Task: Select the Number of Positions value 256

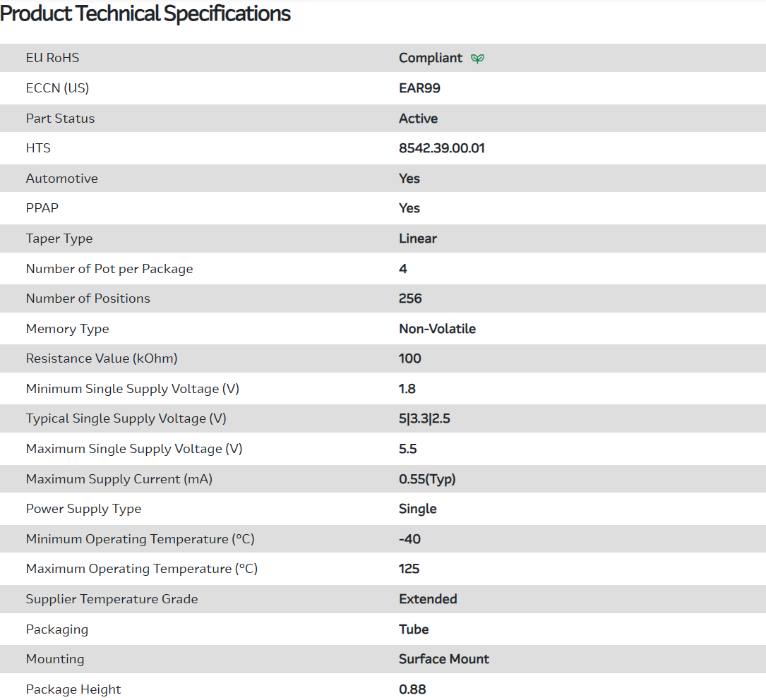Action: tap(410, 298)
